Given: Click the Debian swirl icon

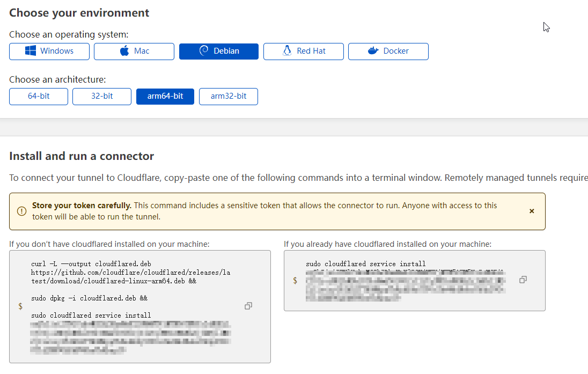Looking at the screenshot, I should click(x=204, y=51).
